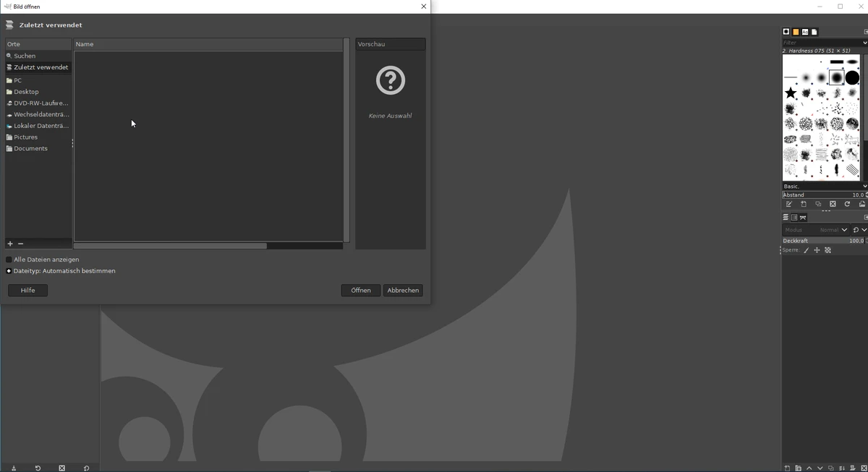Click the open brush as image icon
Viewport: 868px width, 472px height.
(861, 205)
